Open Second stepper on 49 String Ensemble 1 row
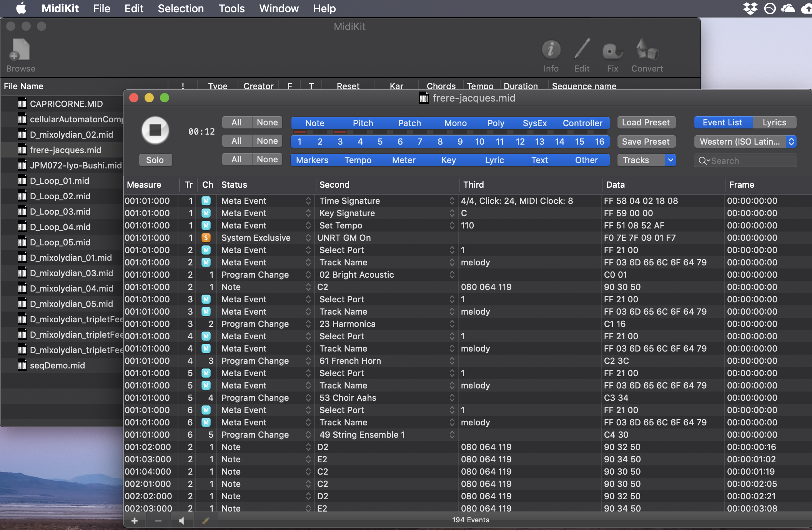 coord(452,434)
